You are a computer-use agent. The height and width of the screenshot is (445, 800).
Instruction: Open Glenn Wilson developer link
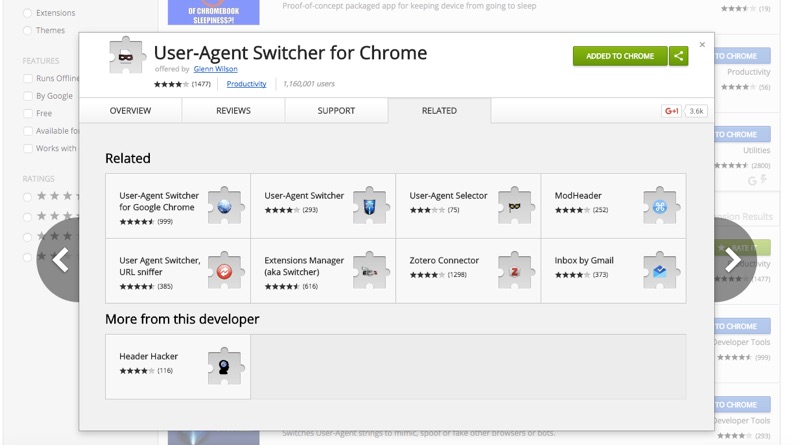tap(215, 69)
